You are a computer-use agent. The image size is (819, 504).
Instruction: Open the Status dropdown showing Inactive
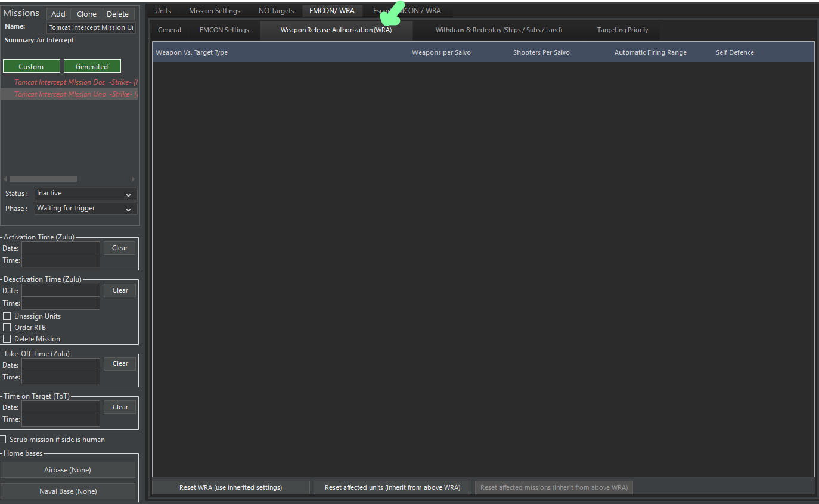(x=86, y=194)
